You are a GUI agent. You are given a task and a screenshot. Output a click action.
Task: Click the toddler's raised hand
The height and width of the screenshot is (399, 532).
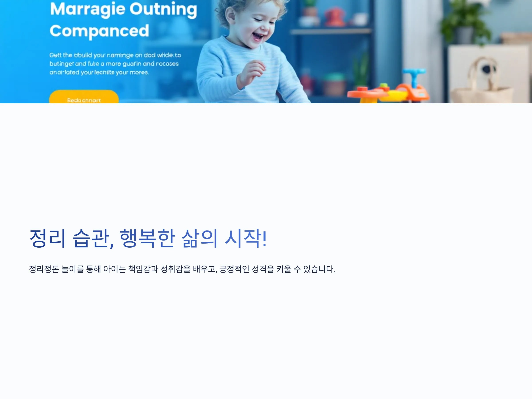pyautogui.click(x=251, y=72)
